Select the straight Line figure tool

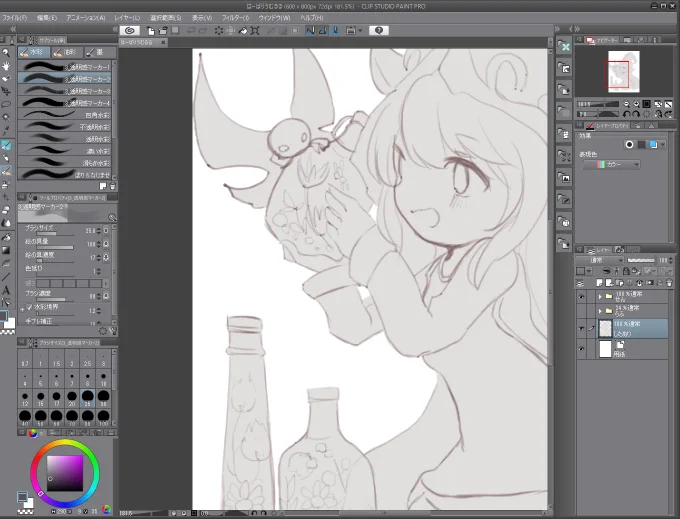6,277
